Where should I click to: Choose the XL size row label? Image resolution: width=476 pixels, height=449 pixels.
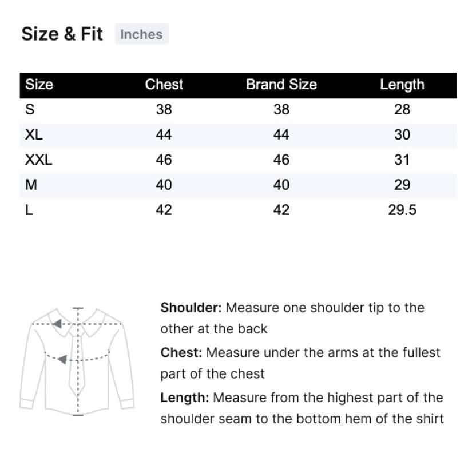point(34,135)
